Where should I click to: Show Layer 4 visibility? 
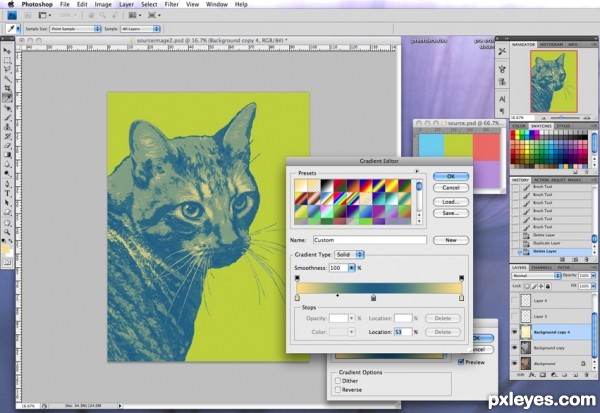pos(514,300)
